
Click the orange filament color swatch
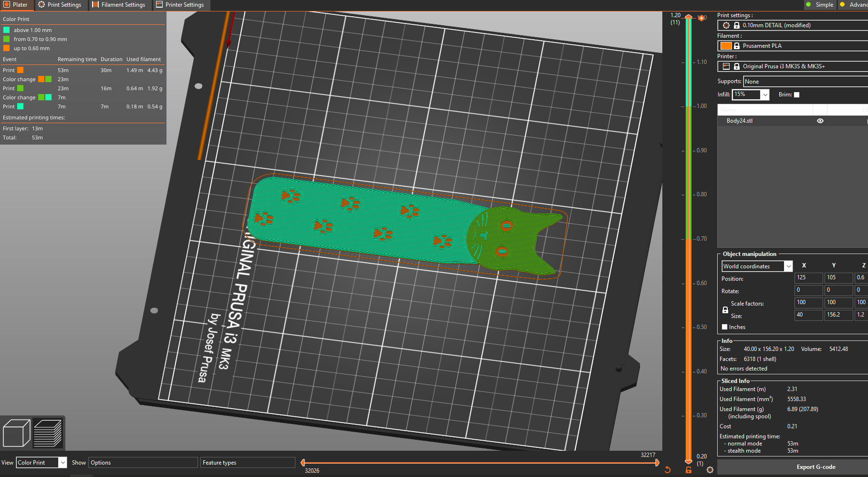[726, 46]
